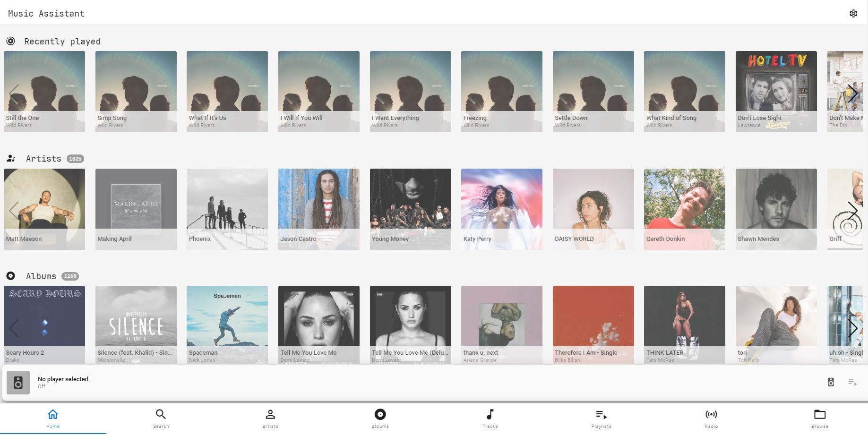Open Shawn Mendes artist card
Image resolution: width=868 pixels, height=436 pixels.
(x=776, y=209)
